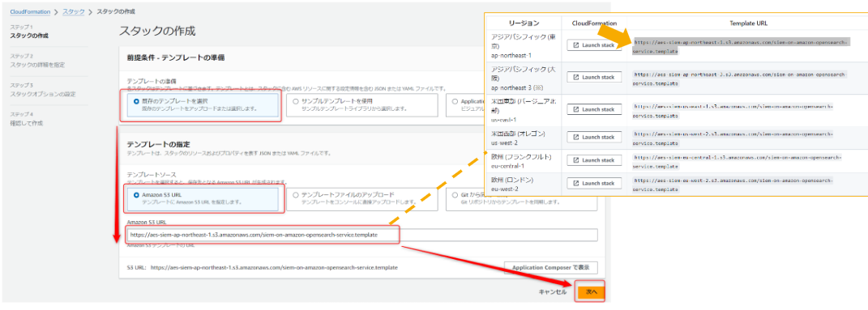Click the orange 次へ button

tap(591, 291)
